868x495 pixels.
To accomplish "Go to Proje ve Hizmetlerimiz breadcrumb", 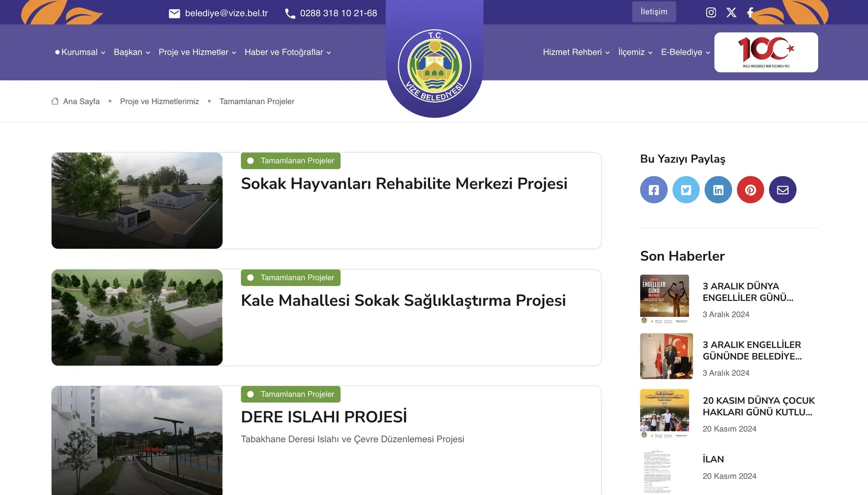I will [x=159, y=101].
